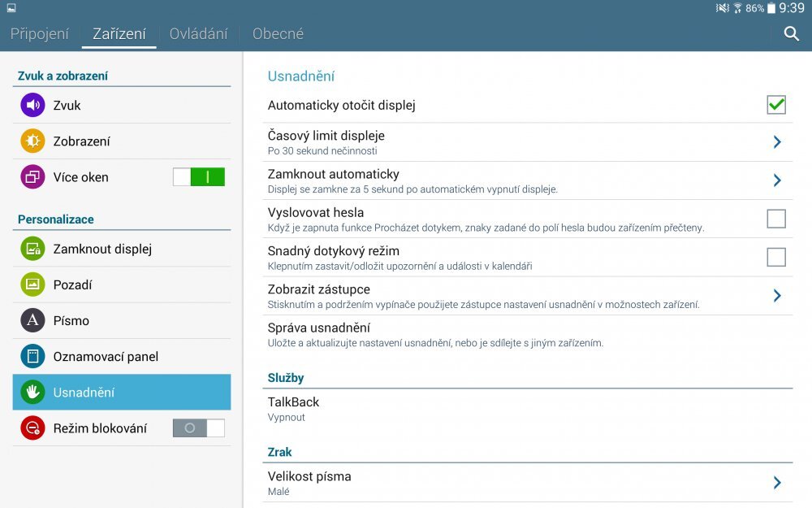Expand Velikost písma options arrow
This screenshot has width=812, height=508.
click(x=776, y=483)
